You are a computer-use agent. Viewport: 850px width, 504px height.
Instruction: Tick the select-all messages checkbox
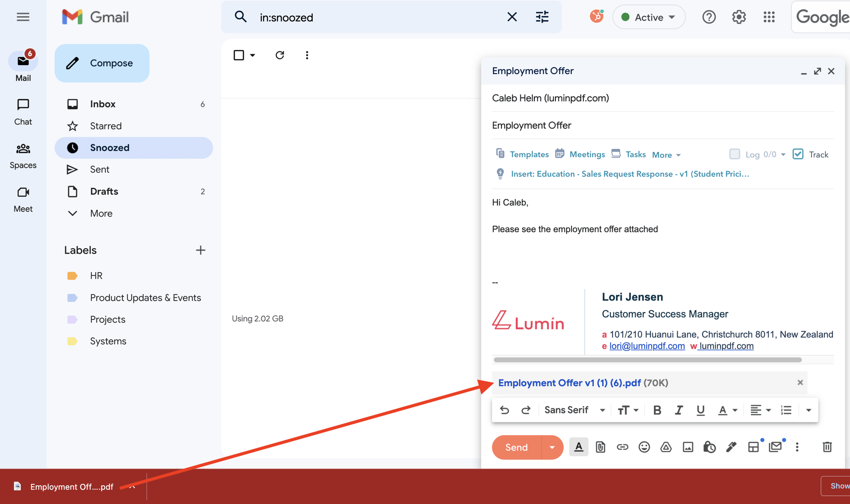[239, 55]
